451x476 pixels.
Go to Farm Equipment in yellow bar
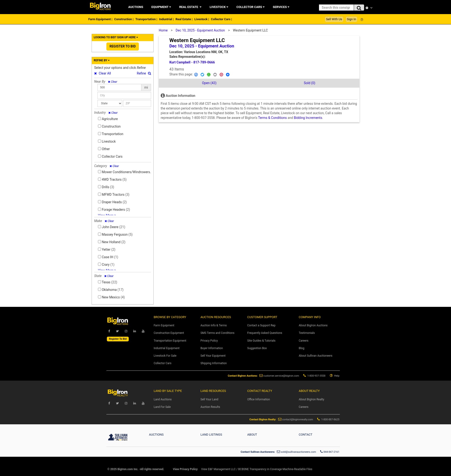pos(100,19)
